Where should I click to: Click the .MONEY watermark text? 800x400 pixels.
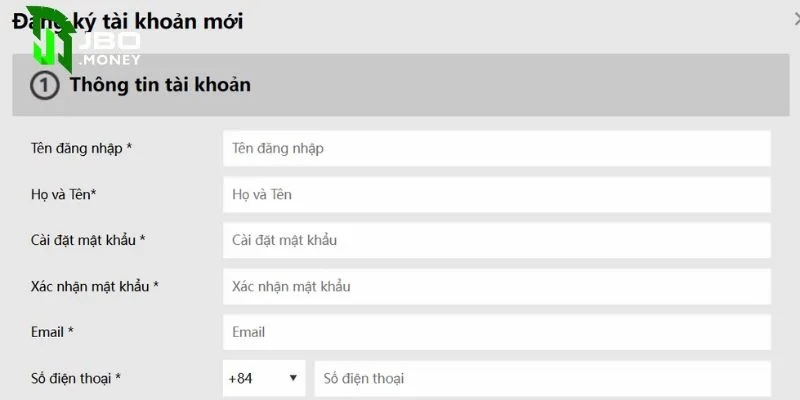coord(112,60)
